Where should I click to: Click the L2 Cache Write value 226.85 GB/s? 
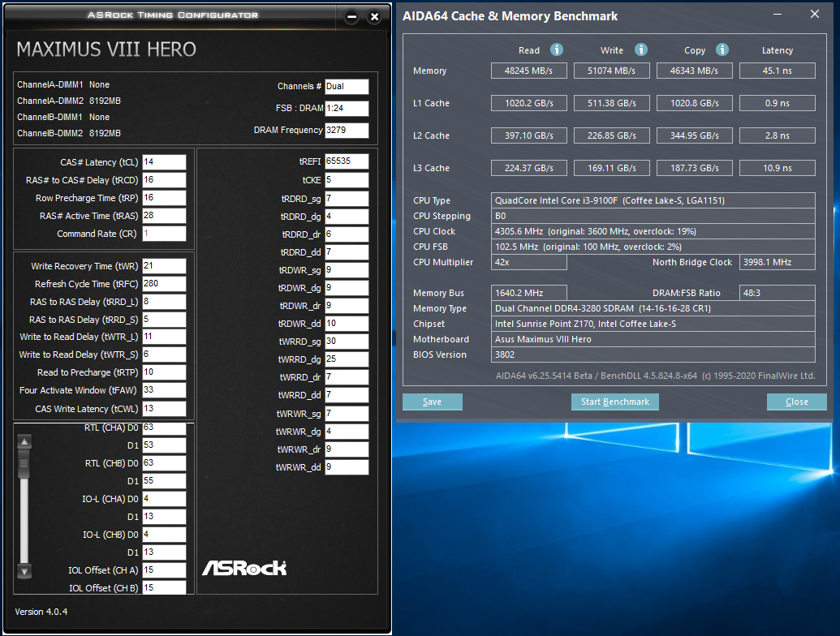[x=611, y=135]
